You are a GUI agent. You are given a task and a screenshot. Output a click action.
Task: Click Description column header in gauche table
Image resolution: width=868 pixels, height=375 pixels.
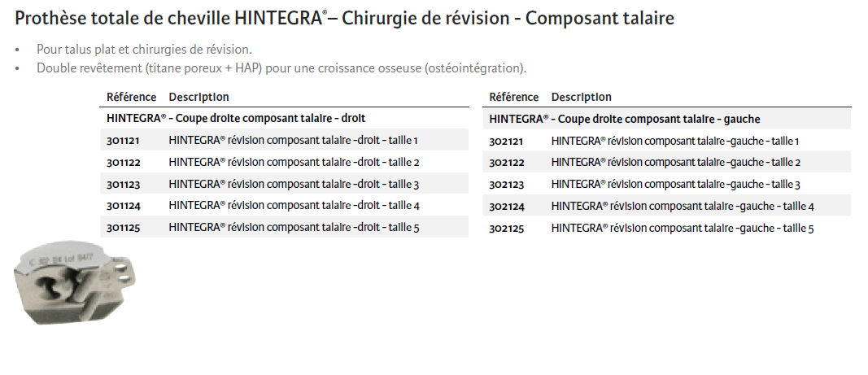click(x=581, y=98)
